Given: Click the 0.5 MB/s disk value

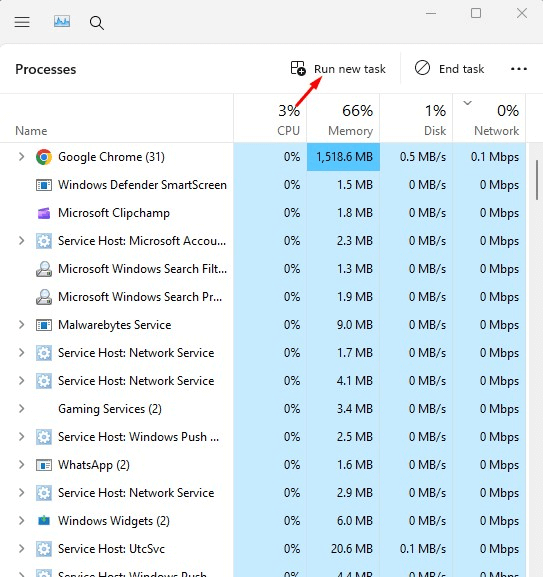Looking at the screenshot, I should (x=423, y=157).
